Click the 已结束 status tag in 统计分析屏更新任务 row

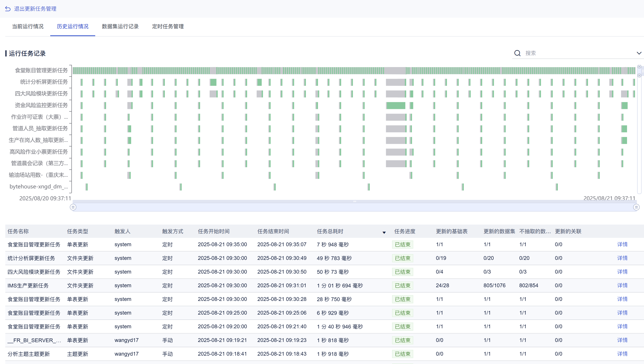coord(402,258)
